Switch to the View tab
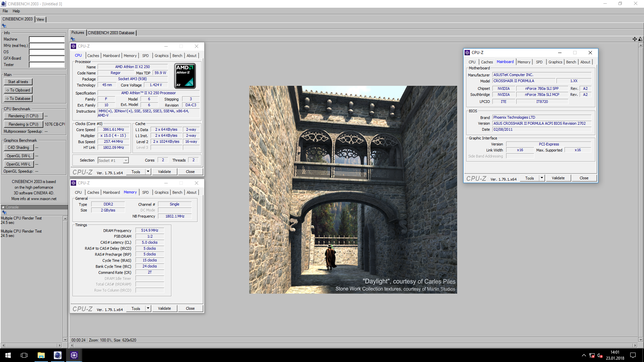Image resolution: width=644 pixels, height=362 pixels. click(x=40, y=19)
